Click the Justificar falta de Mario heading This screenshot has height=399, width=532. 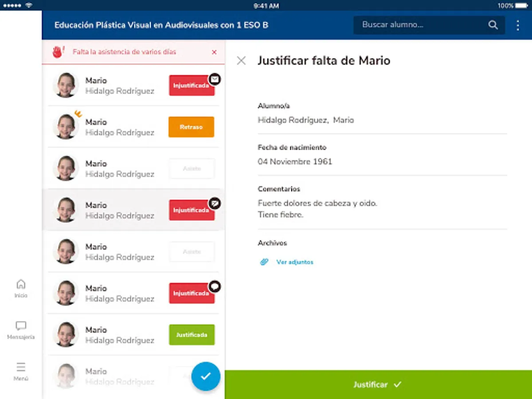pos(324,61)
